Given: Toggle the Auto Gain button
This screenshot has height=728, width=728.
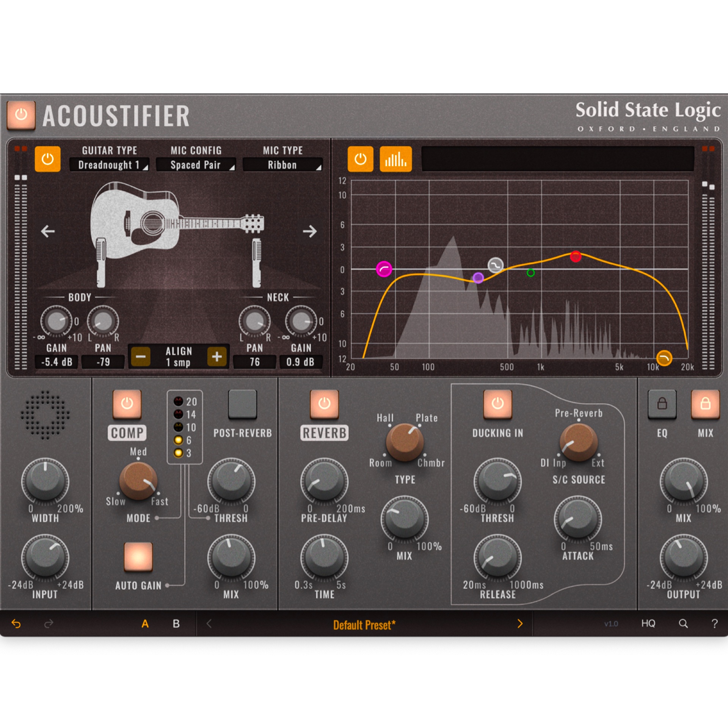Looking at the screenshot, I should click(138, 557).
